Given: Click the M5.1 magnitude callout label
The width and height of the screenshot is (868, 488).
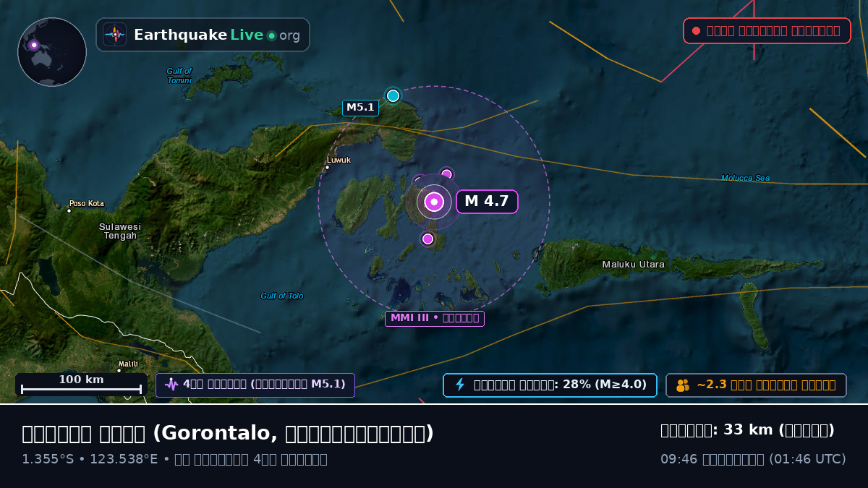Looking at the screenshot, I should pyautogui.click(x=360, y=108).
